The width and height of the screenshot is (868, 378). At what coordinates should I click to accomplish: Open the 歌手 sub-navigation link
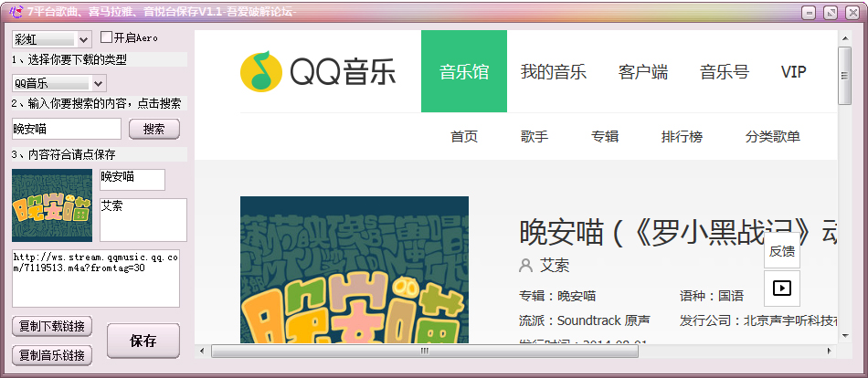pos(535,137)
